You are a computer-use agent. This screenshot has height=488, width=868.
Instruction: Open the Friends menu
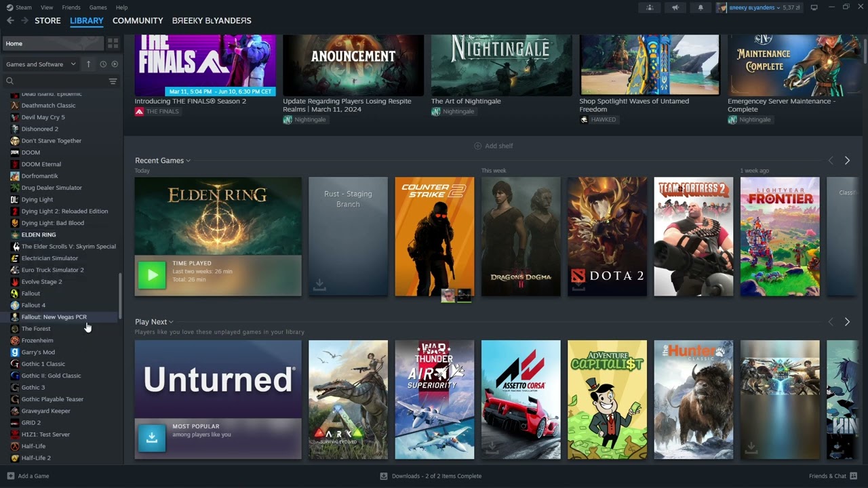coord(71,7)
